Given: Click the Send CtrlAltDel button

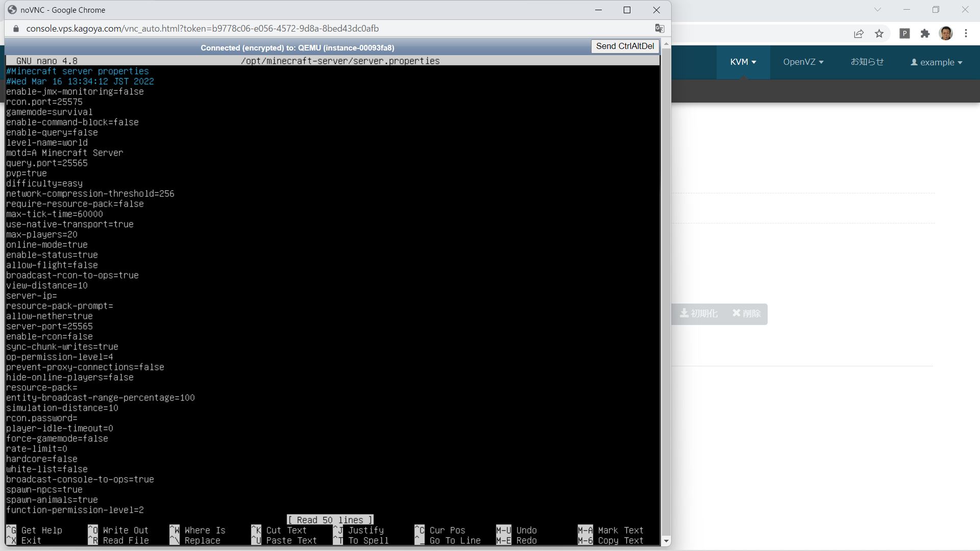Looking at the screenshot, I should pyautogui.click(x=625, y=46).
